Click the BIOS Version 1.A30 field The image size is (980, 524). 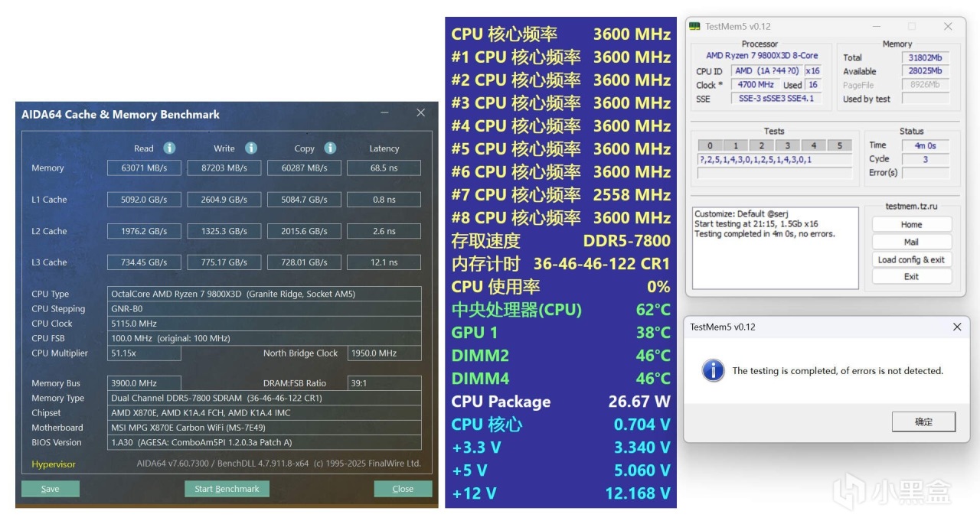pyautogui.click(x=264, y=442)
